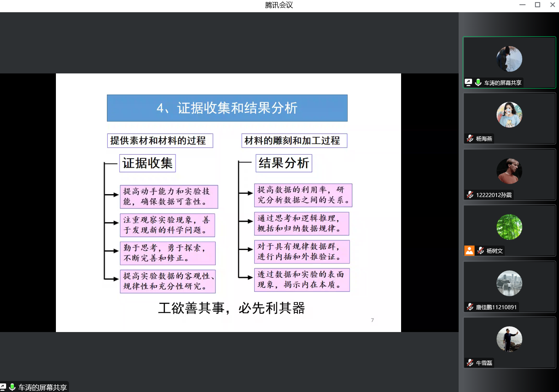Select 杨树文's bamboo avatar

pyautogui.click(x=509, y=227)
